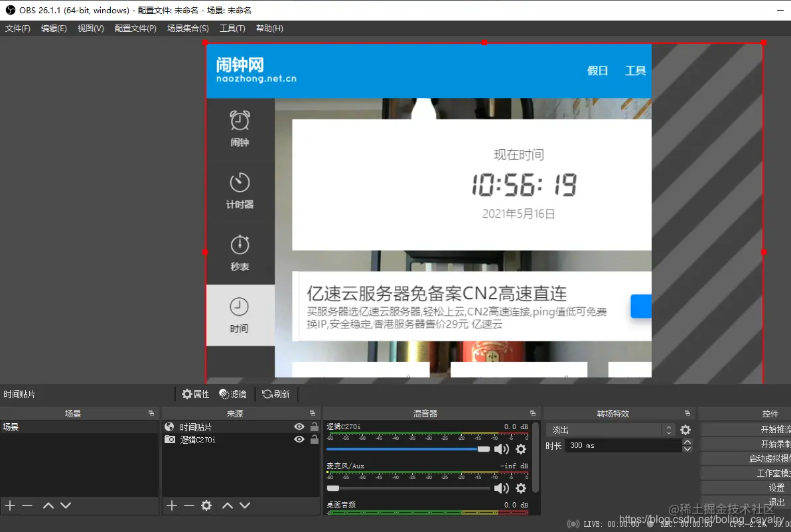Open OBS 设置 from the controls panel
The image size is (791, 532).
click(x=775, y=486)
